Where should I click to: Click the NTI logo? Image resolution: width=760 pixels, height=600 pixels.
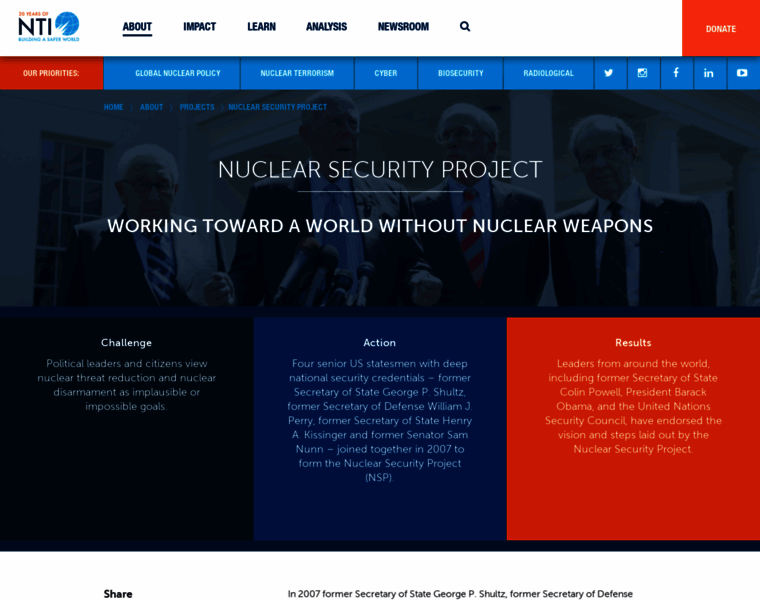tap(48, 27)
